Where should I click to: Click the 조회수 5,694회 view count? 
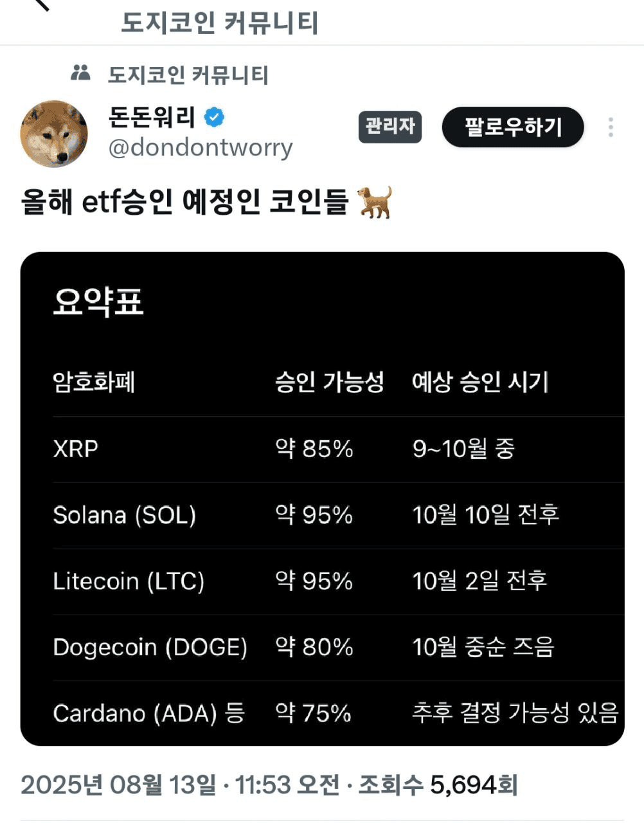pos(438,785)
